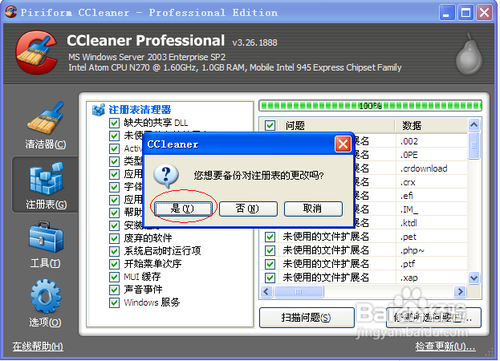Uncheck 声音事件 checkbox

point(114,290)
